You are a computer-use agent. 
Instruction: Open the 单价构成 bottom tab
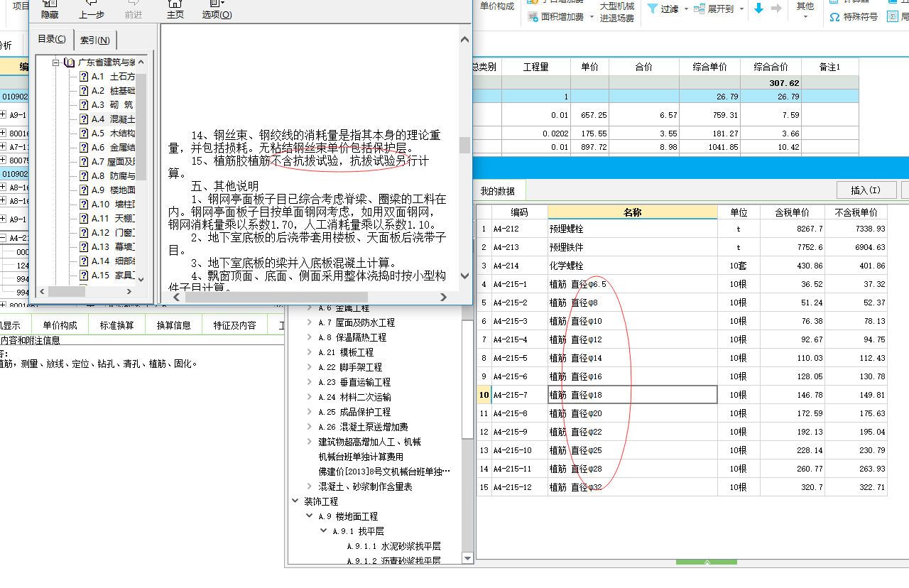click(60, 325)
